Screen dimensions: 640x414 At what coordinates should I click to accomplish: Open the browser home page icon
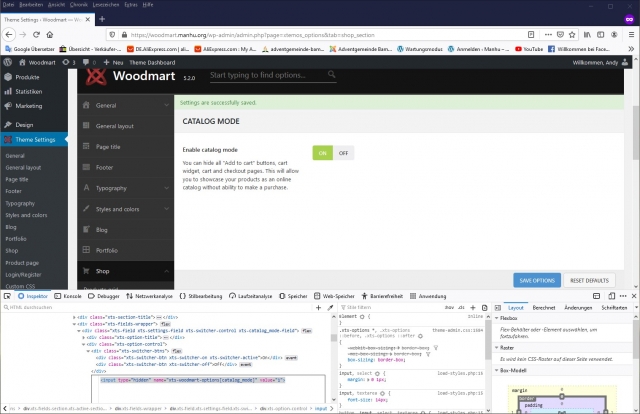point(50,35)
